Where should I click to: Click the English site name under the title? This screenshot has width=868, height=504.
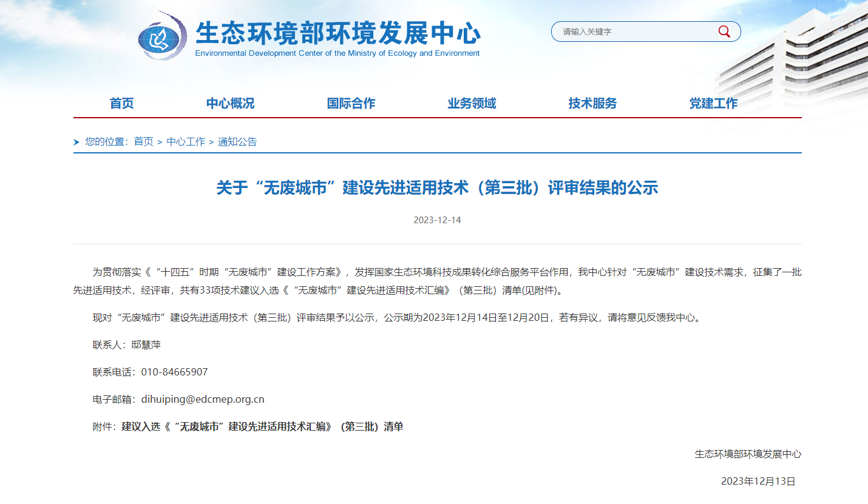click(337, 53)
